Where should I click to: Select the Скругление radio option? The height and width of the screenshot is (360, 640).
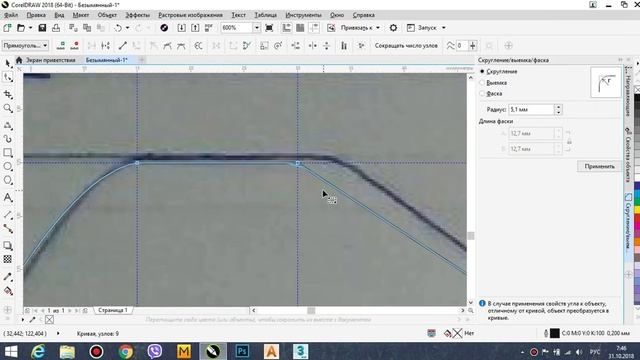click(x=482, y=71)
